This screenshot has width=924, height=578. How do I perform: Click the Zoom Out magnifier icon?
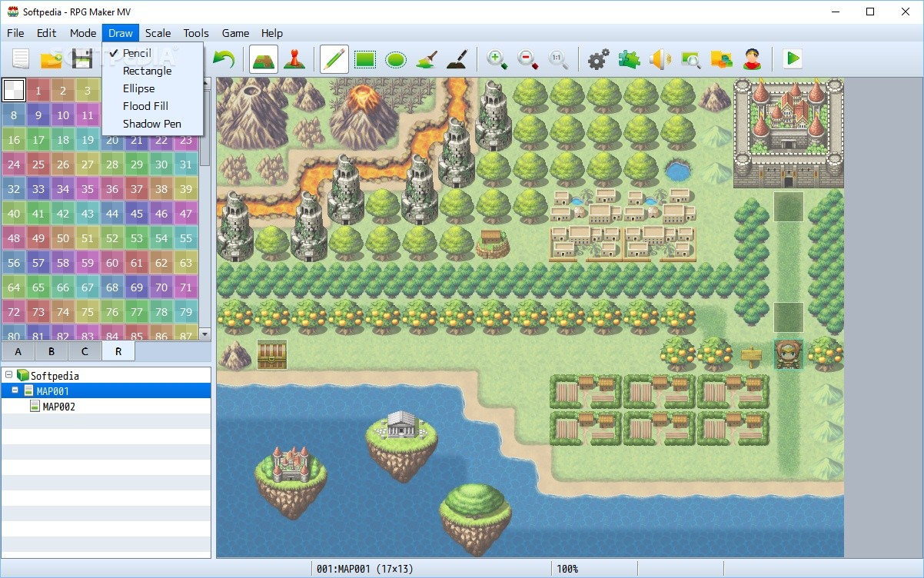coord(528,59)
